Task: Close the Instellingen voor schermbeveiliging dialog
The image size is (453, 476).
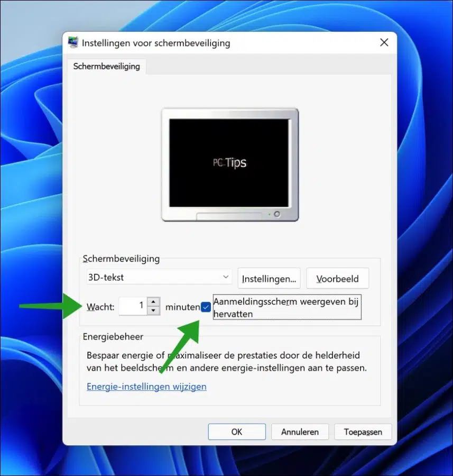Action: click(x=384, y=42)
